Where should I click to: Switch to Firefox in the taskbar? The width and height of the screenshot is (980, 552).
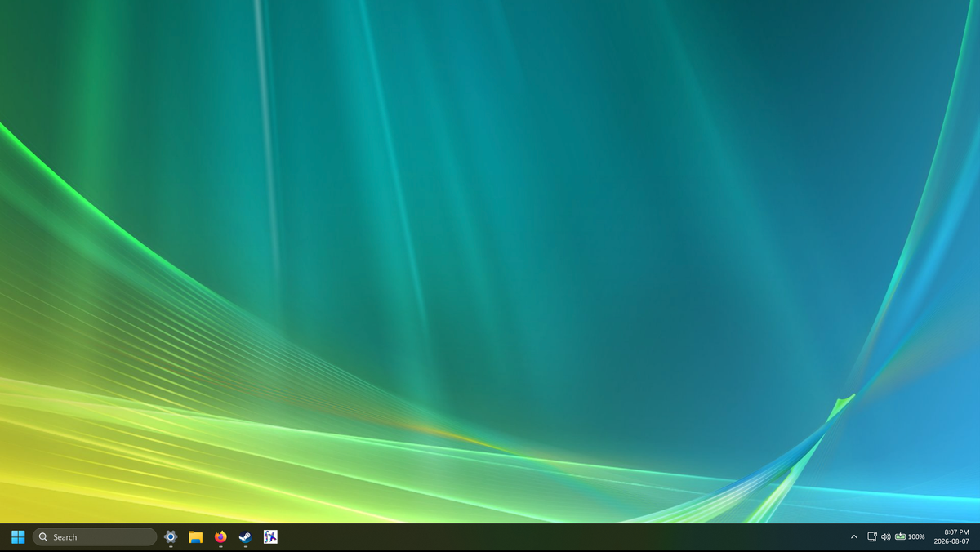point(220,536)
